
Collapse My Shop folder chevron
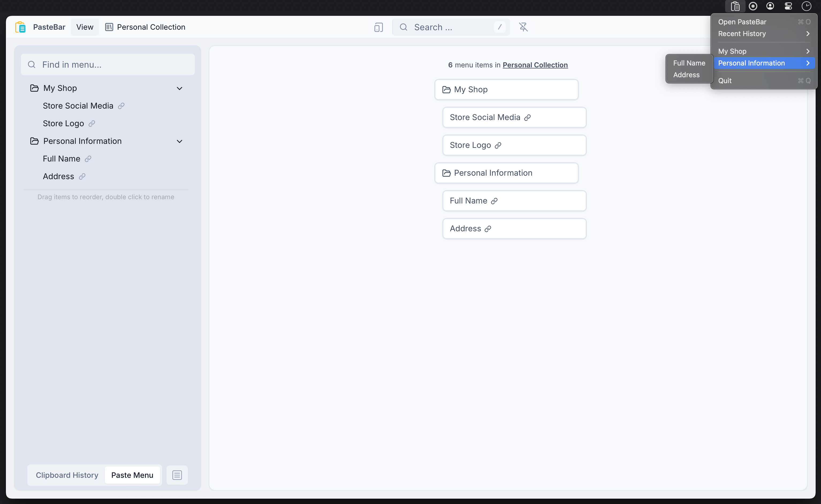[180, 88]
